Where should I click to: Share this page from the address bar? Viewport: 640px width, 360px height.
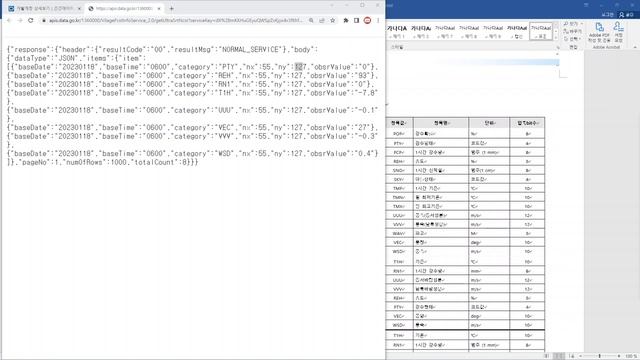[322, 20]
